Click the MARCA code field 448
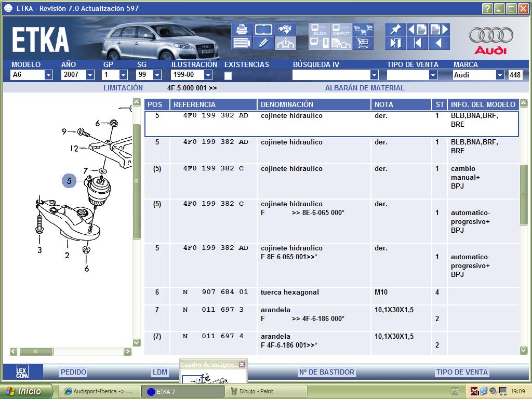532x399 pixels. pyautogui.click(x=514, y=75)
